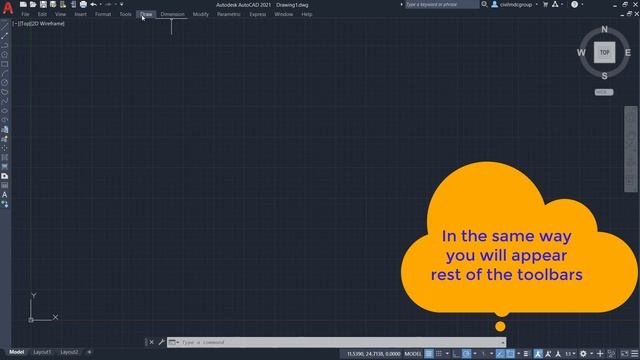Toggle polar tracking in status bar

[x=466, y=353]
